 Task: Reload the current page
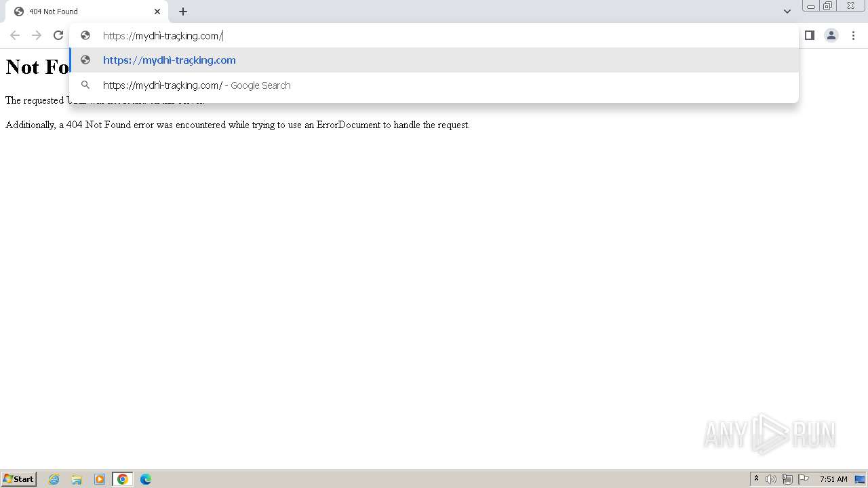pos(58,35)
